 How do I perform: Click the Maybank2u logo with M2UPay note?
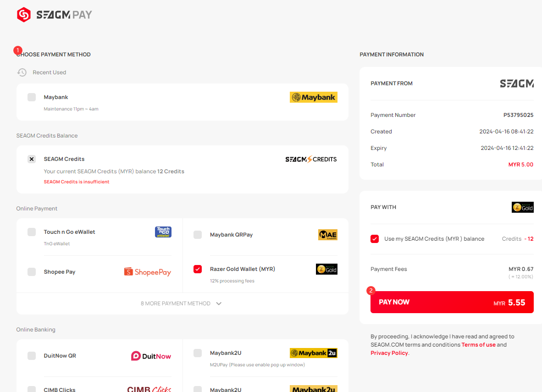[313, 353]
